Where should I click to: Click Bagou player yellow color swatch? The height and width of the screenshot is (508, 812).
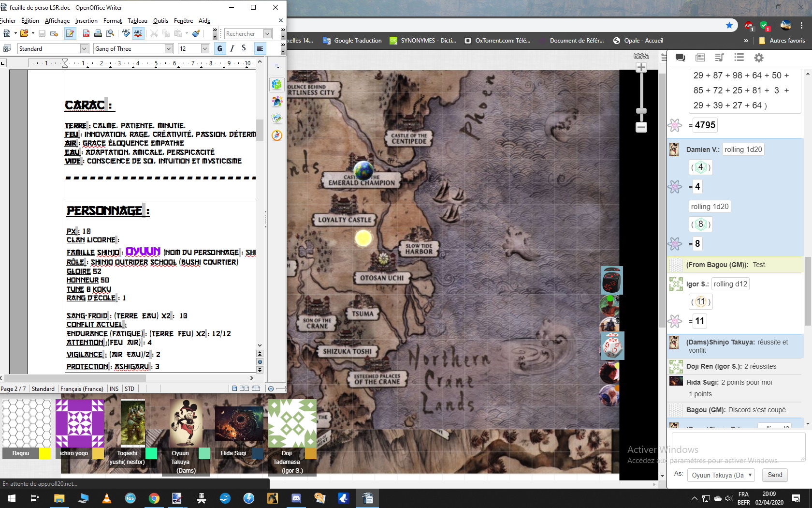45,453
